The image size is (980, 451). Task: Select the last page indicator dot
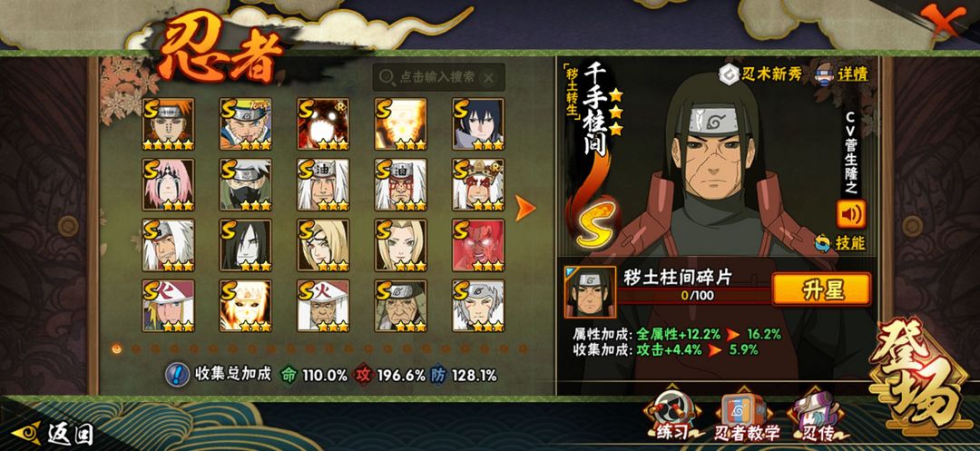pyautogui.click(x=524, y=348)
